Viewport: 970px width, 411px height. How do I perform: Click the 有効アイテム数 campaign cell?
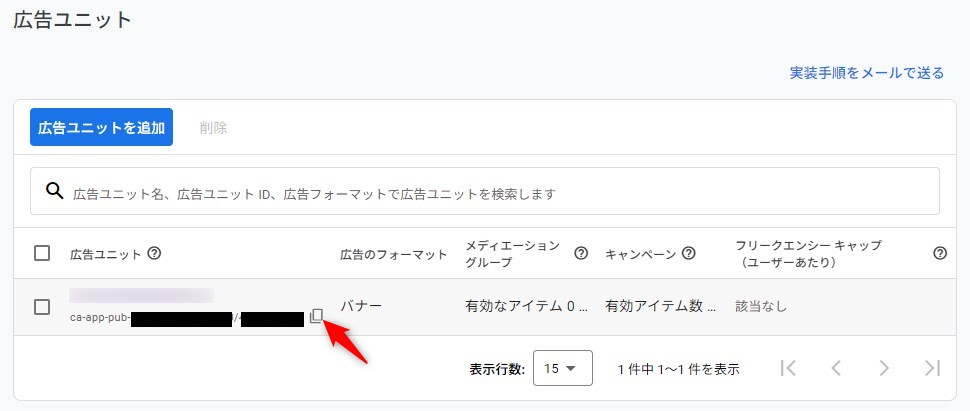pyautogui.click(x=660, y=307)
